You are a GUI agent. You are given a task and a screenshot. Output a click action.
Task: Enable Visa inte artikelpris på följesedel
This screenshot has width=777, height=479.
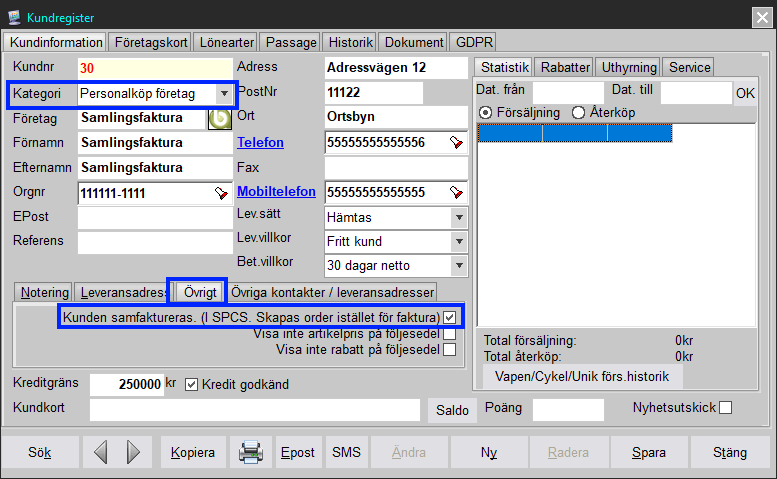coord(449,333)
